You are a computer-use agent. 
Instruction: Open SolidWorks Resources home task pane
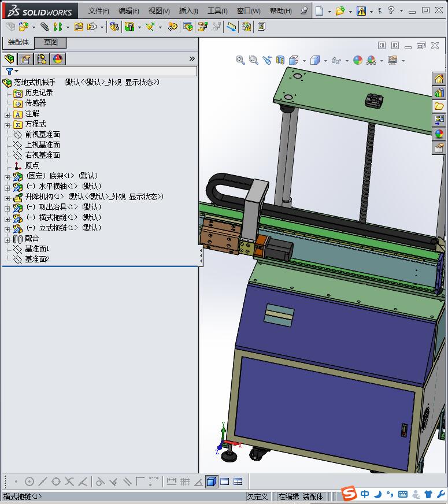[439, 79]
